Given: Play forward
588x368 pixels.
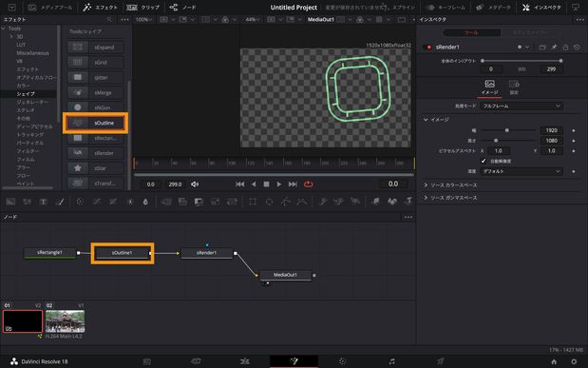Looking at the screenshot, I should coord(279,184).
